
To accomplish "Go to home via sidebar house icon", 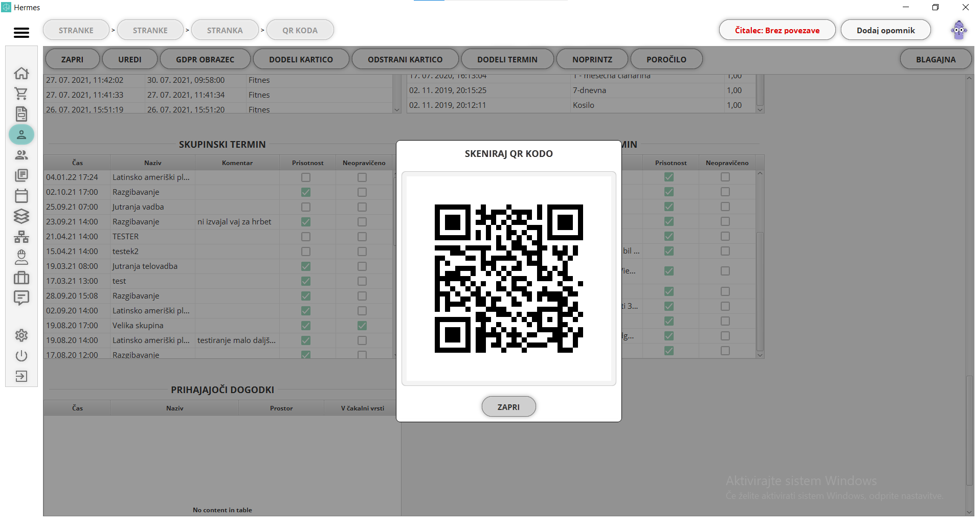I will tap(21, 73).
